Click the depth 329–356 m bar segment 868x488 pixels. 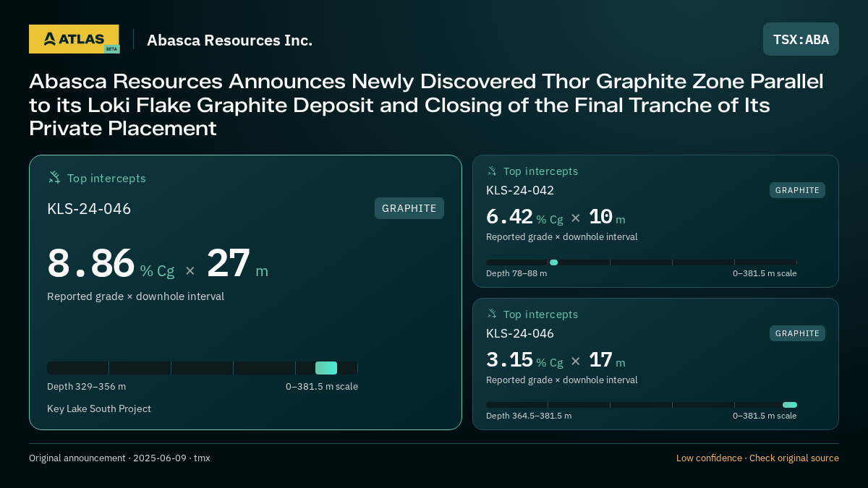[326, 368]
